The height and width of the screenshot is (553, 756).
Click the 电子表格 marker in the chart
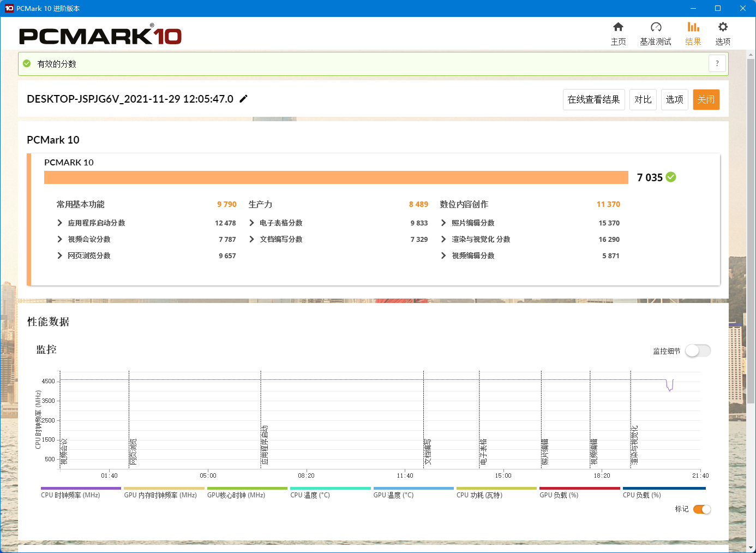pos(483,451)
